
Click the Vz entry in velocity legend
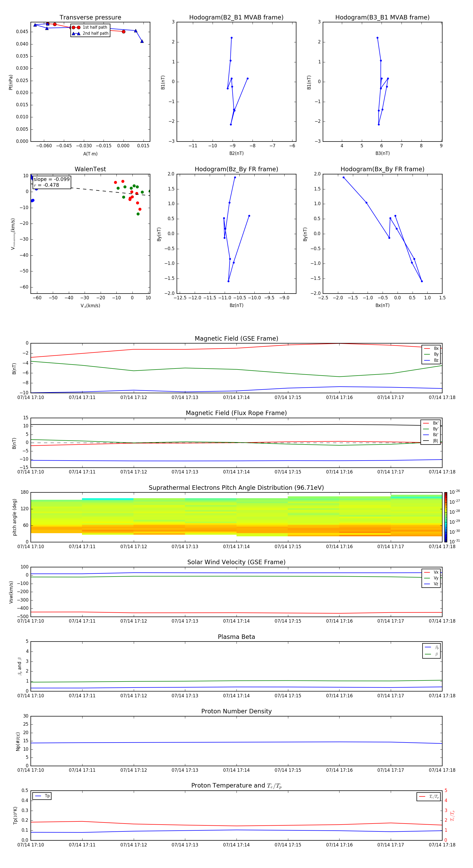(431, 584)
